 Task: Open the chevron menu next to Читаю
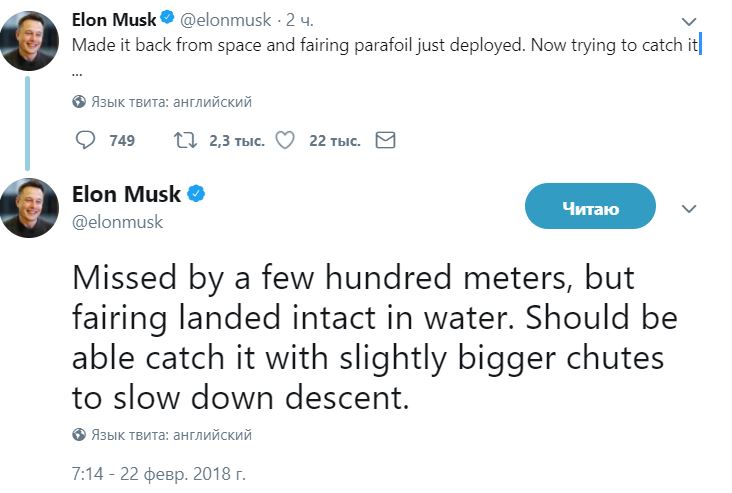(689, 209)
